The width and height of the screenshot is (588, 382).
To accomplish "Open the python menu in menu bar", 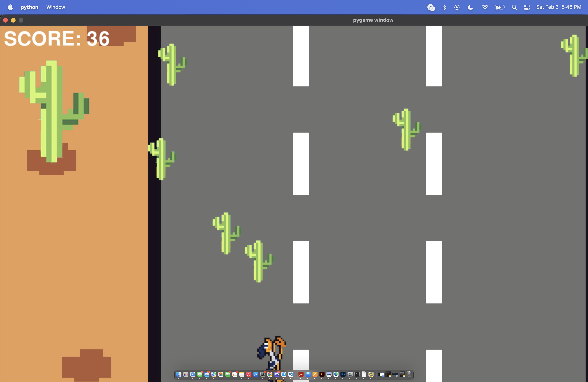I will point(29,7).
